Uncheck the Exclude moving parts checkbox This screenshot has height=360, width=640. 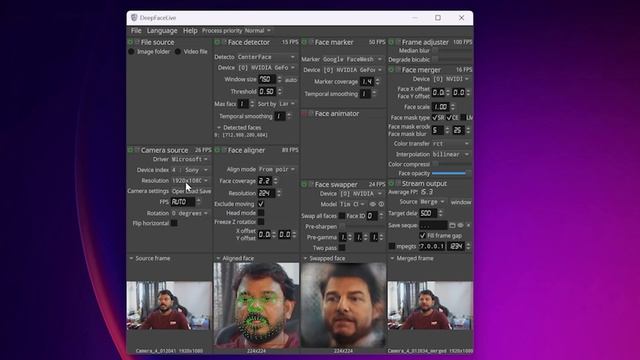tap(261, 204)
